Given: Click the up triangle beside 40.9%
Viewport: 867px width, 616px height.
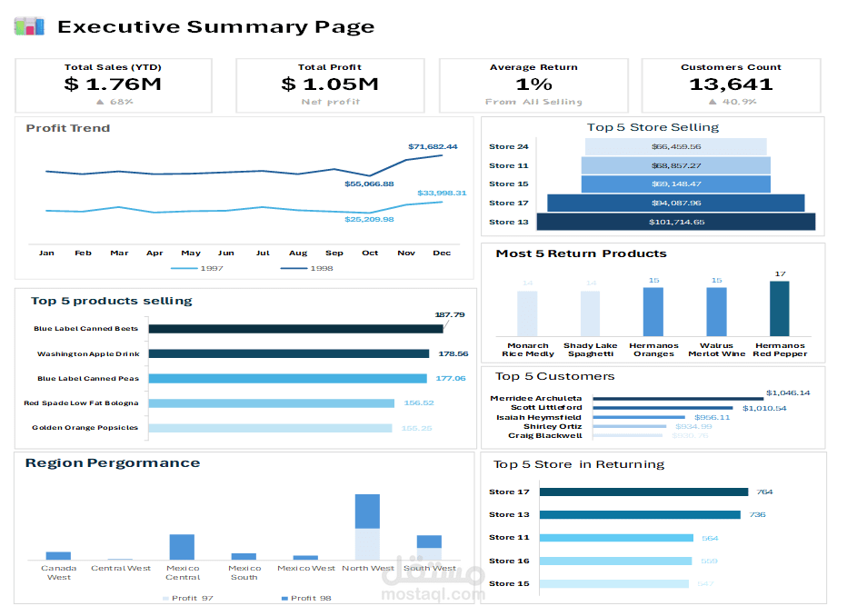Looking at the screenshot, I should [713, 102].
